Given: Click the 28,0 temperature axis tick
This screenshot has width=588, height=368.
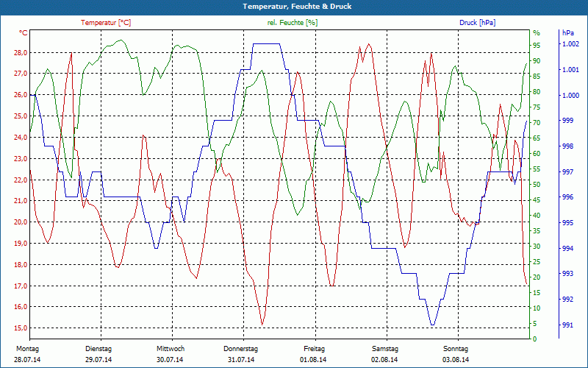Looking at the screenshot, I should point(21,52).
